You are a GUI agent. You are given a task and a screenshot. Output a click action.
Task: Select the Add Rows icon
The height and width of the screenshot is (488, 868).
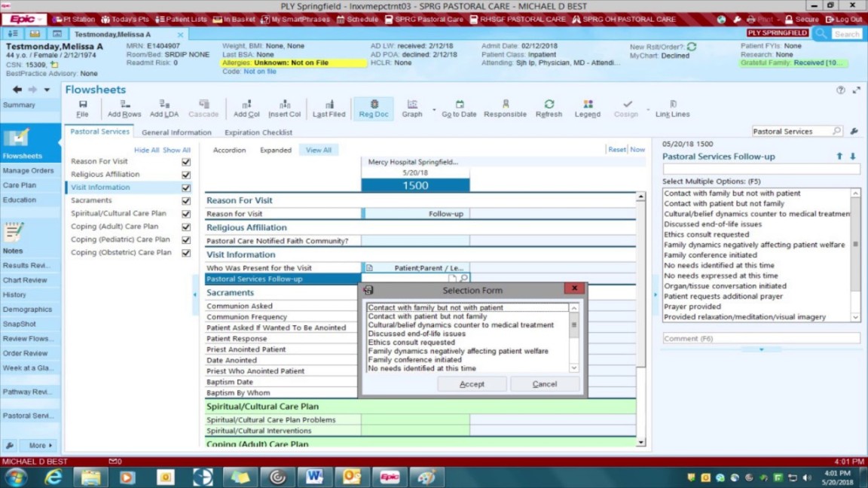tap(124, 108)
